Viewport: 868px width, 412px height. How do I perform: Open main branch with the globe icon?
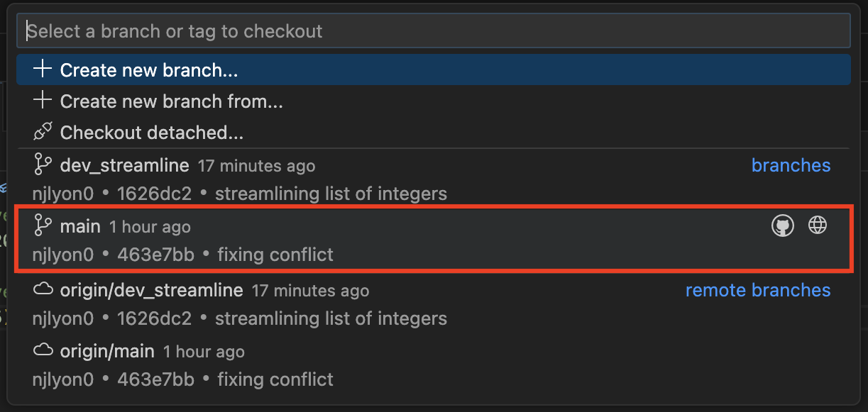(x=817, y=225)
